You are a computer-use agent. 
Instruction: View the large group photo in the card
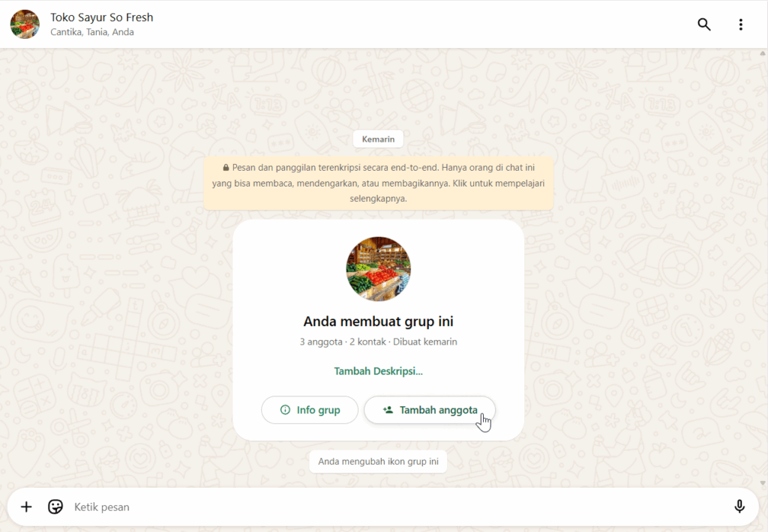[378, 269]
